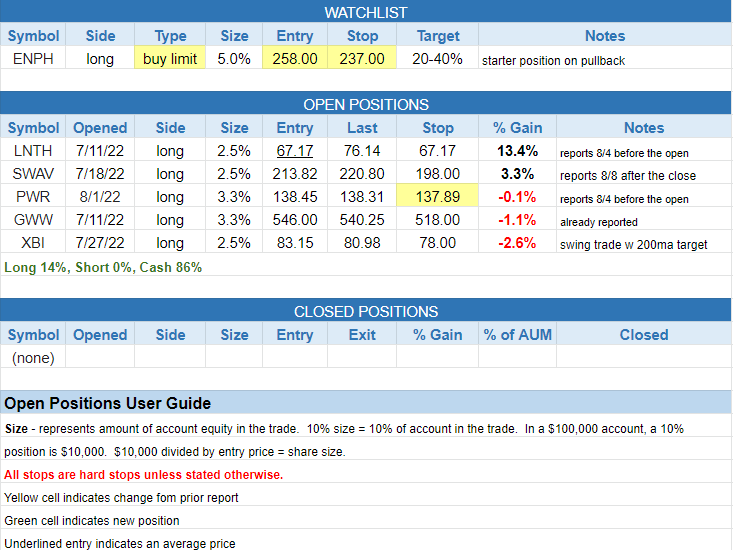Click the CLOSED POSITIONS section header
This screenshot has height=550, width=733.
click(x=366, y=311)
